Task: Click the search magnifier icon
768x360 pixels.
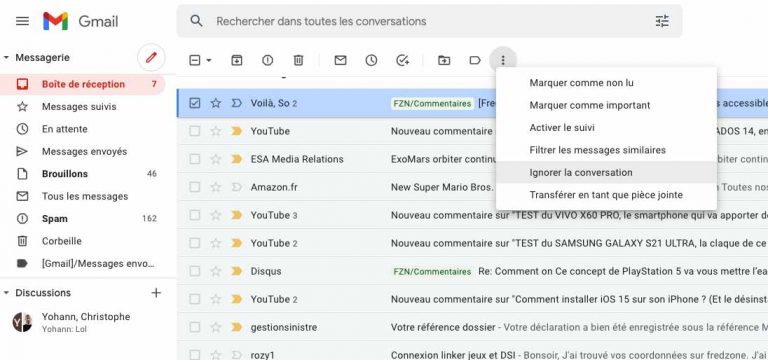Action: [196, 21]
